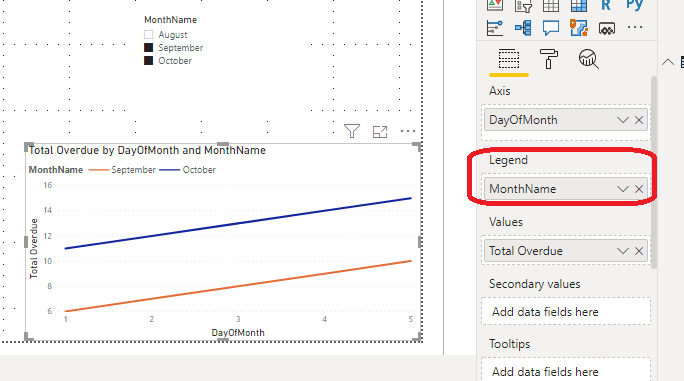Viewport: 684px width, 381px height.
Task: Remove MonthName from the Legend well
Action: coord(639,189)
